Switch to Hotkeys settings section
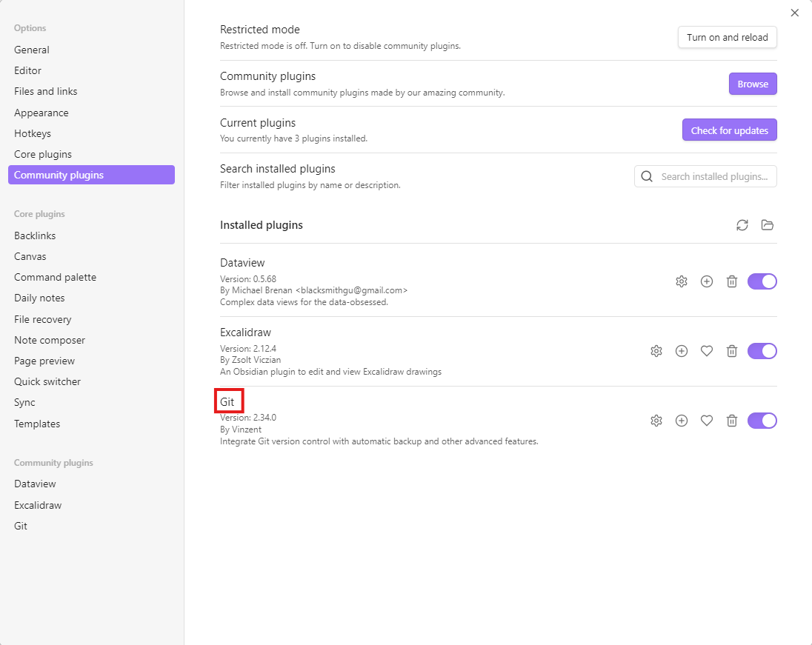 tap(33, 133)
